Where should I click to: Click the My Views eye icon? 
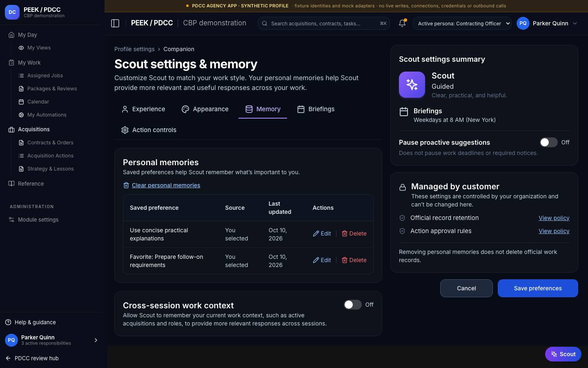point(21,48)
